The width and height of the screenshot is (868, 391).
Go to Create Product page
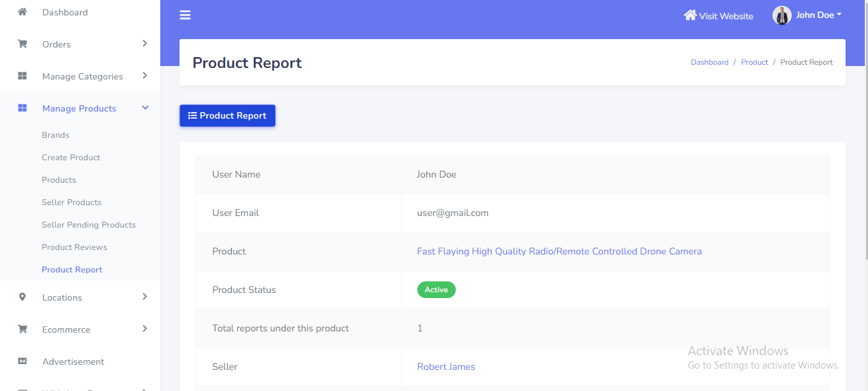coord(71,158)
